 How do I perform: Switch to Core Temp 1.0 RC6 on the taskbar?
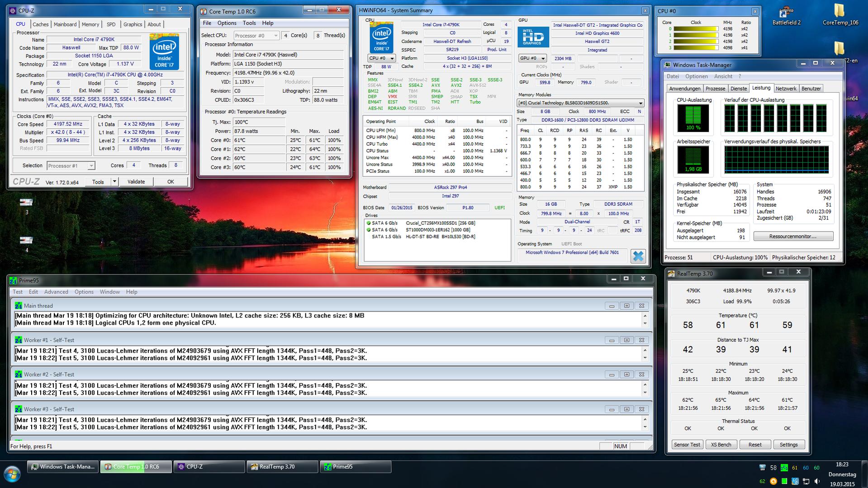[136, 467]
